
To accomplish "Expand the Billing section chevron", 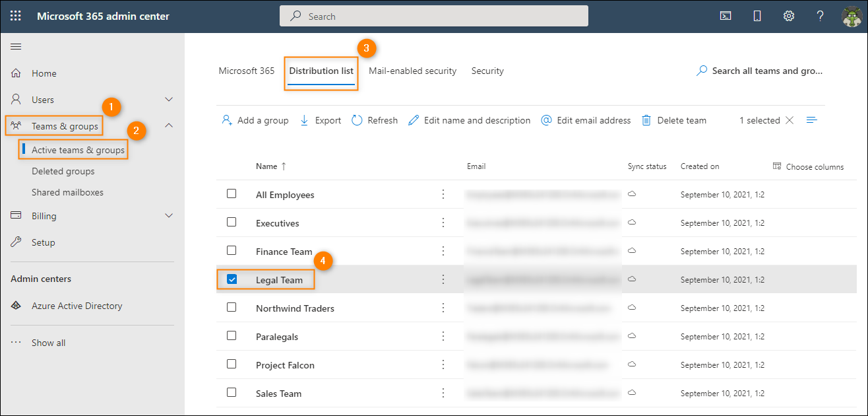I will tap(169, 216).
